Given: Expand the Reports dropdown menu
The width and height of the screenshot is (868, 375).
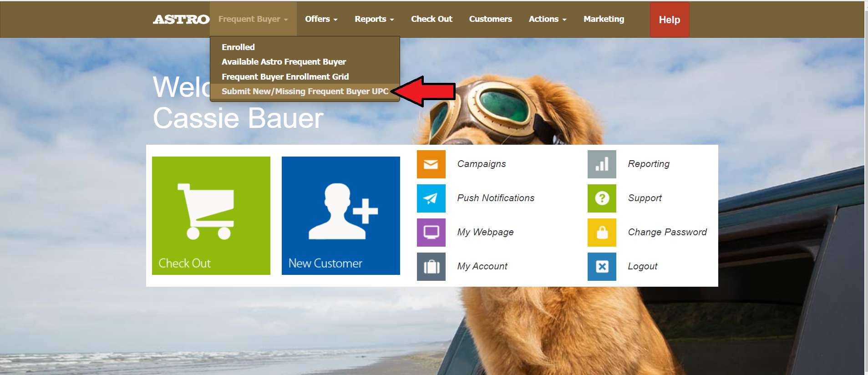Looking at the screenshot, I should (374, 19).
